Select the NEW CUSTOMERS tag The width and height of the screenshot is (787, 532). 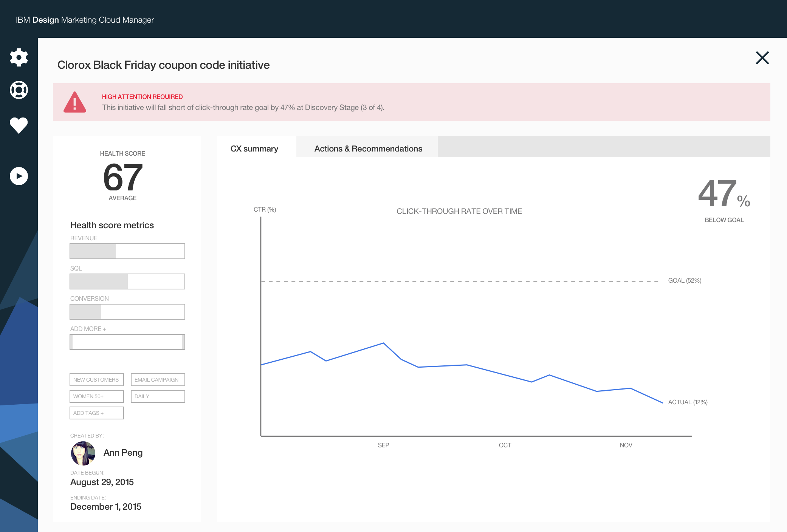(x=97, y=380)
